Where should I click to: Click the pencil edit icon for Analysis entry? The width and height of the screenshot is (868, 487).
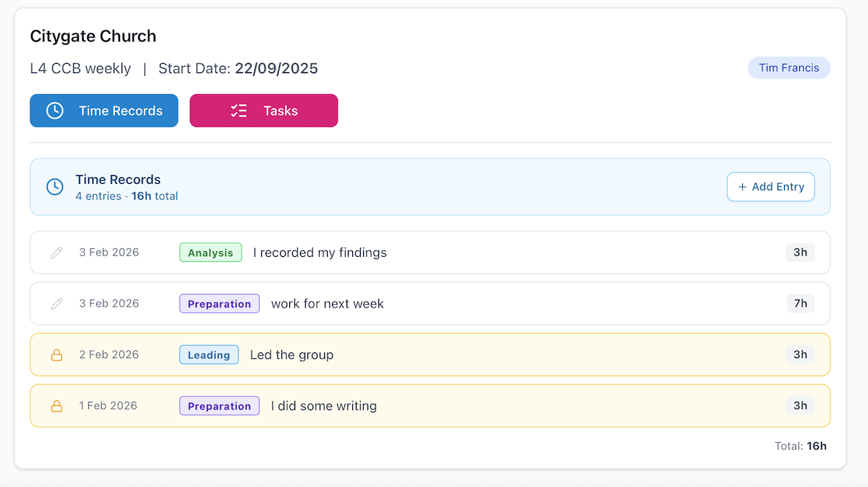point(56,253)
